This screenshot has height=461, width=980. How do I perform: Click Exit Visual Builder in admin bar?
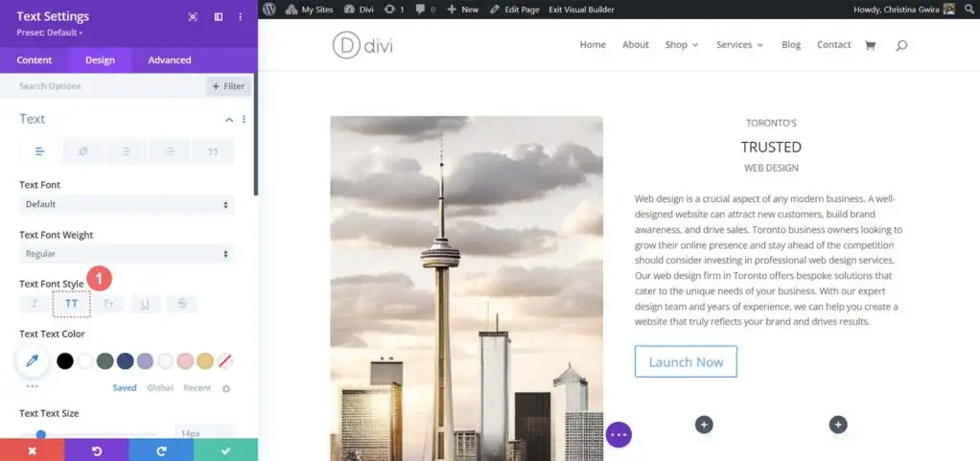click(581, 10)
